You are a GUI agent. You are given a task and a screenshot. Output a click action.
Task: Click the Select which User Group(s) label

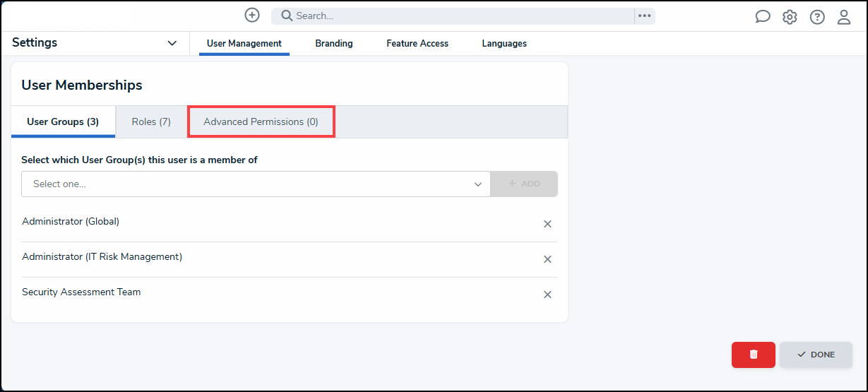pos(139,160)
